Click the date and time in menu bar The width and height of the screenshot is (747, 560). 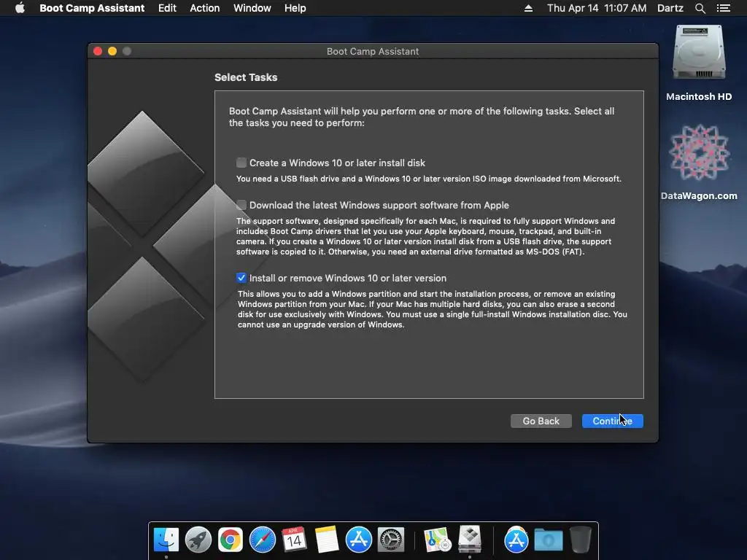[597, 8]
